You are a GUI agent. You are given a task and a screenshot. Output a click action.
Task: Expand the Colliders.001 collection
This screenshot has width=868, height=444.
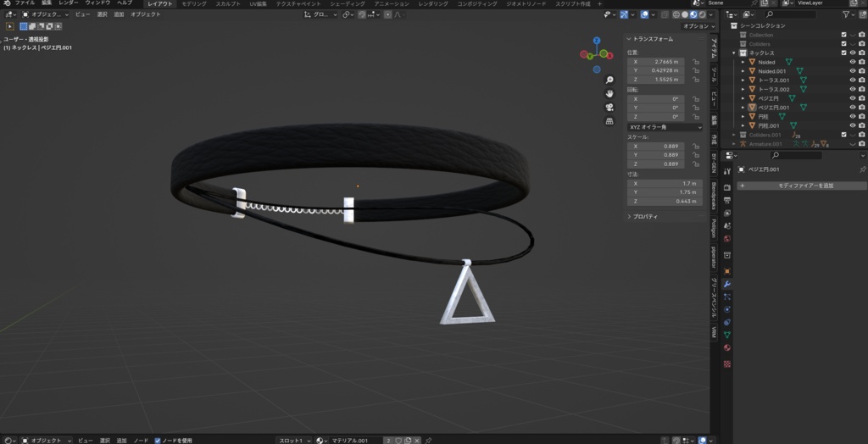pyautogui.click(x=734, y=135)
